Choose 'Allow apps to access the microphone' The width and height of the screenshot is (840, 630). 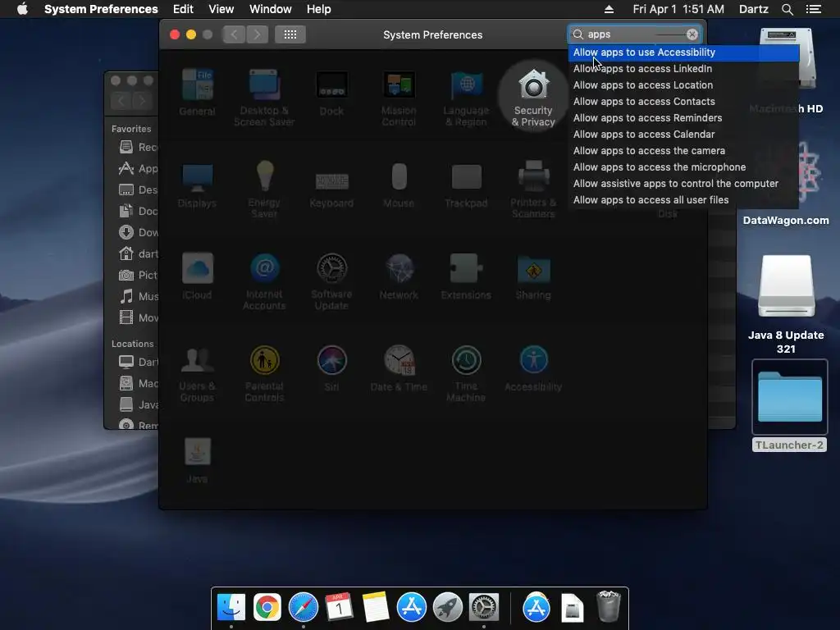pyautogui.click(x=683, y=167)
